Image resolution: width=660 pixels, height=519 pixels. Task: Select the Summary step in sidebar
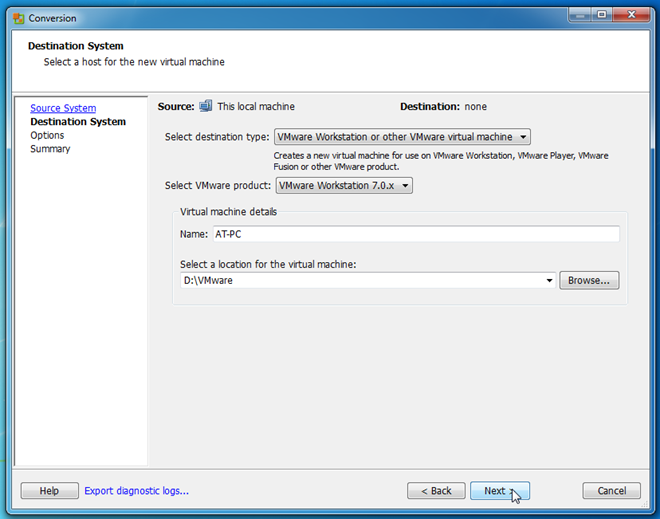point(50,149)
